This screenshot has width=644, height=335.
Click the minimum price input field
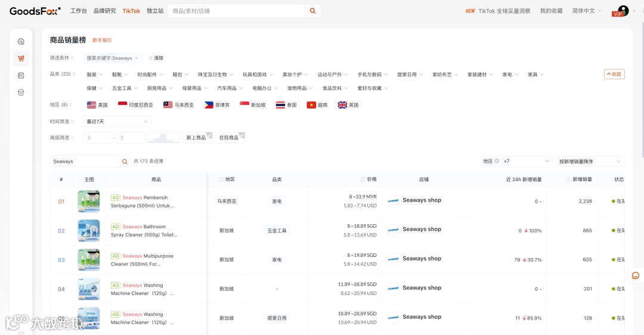click(x=98, y=138)
